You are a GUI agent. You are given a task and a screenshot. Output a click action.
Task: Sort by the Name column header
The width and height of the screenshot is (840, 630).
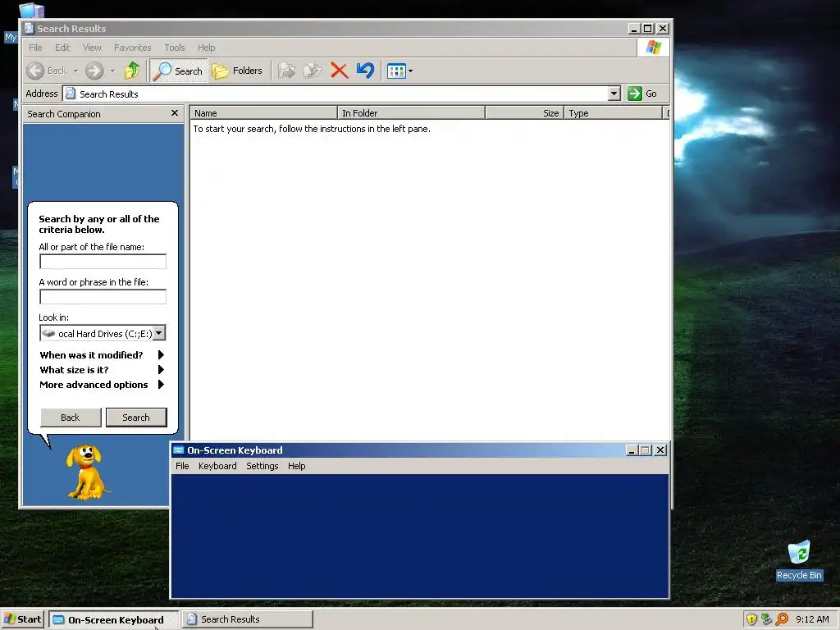pyautogui.click(x=264, y=113)
